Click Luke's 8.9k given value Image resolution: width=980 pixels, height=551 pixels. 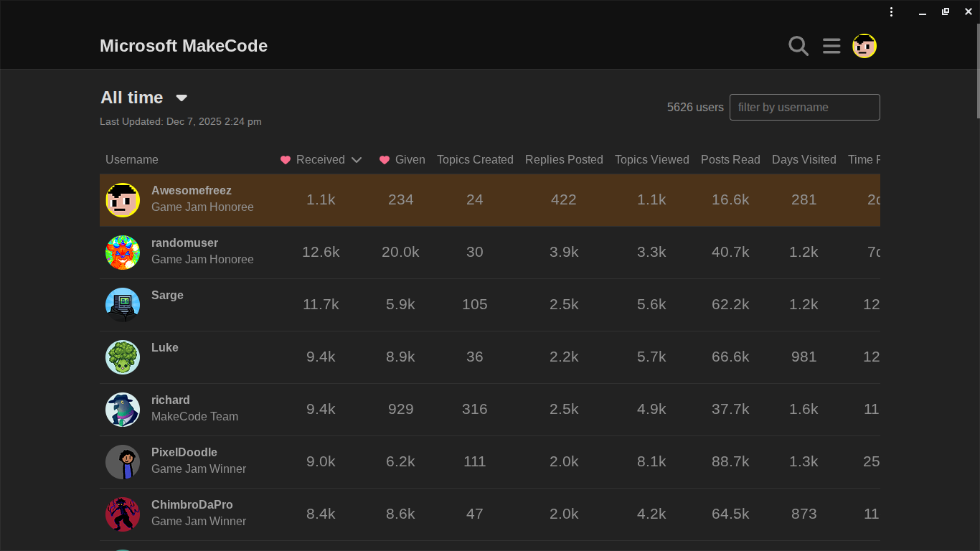[x=400, y=357]
